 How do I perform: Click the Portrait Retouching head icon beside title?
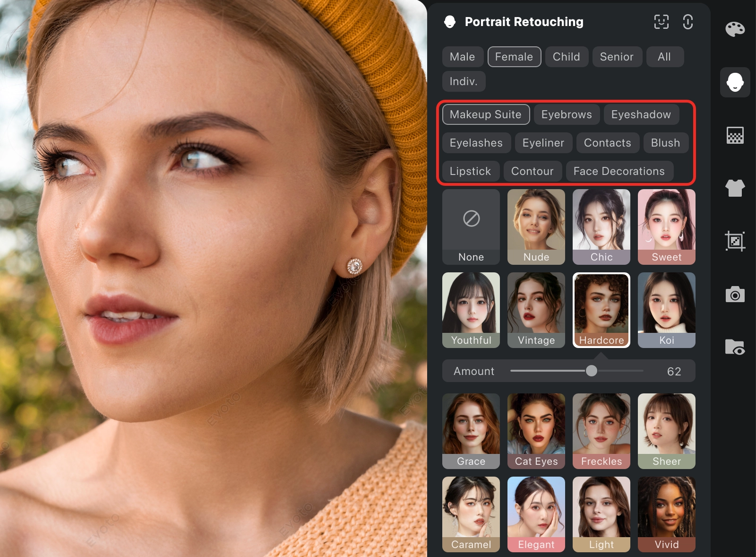[x=450, y=22]
